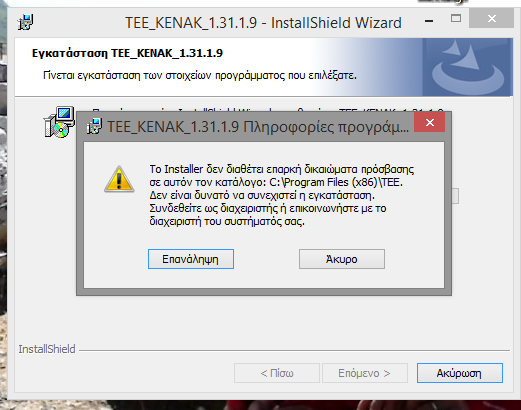Click the wizard window title bar text

coord(263,23)
